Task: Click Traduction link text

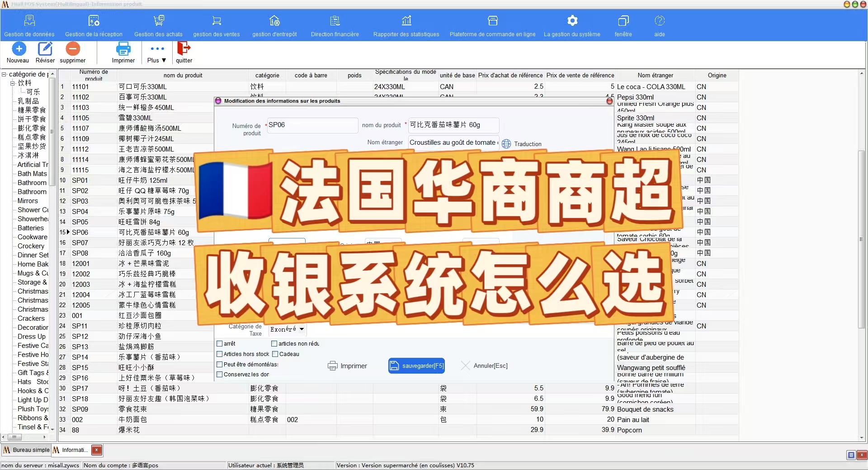Action: [x=528, y=144]
